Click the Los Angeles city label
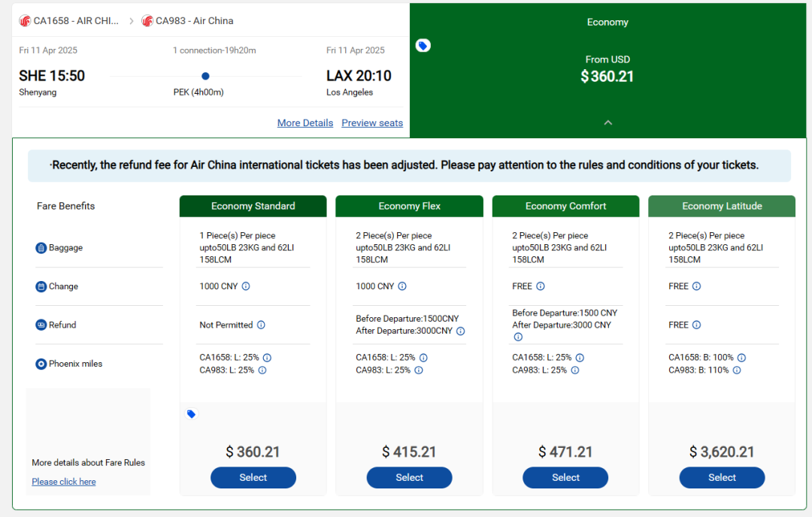812x517 pixels. pyautogui.click(x=350, y=92)
